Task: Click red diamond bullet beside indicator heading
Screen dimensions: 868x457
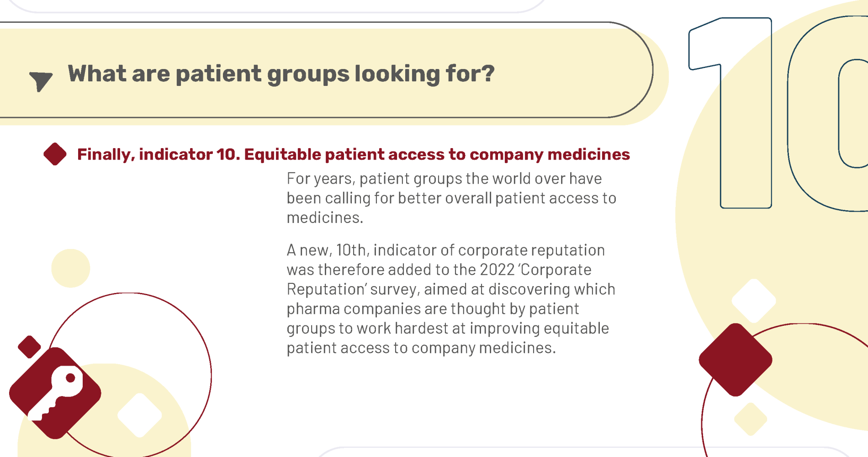Action: coord(55,154)
